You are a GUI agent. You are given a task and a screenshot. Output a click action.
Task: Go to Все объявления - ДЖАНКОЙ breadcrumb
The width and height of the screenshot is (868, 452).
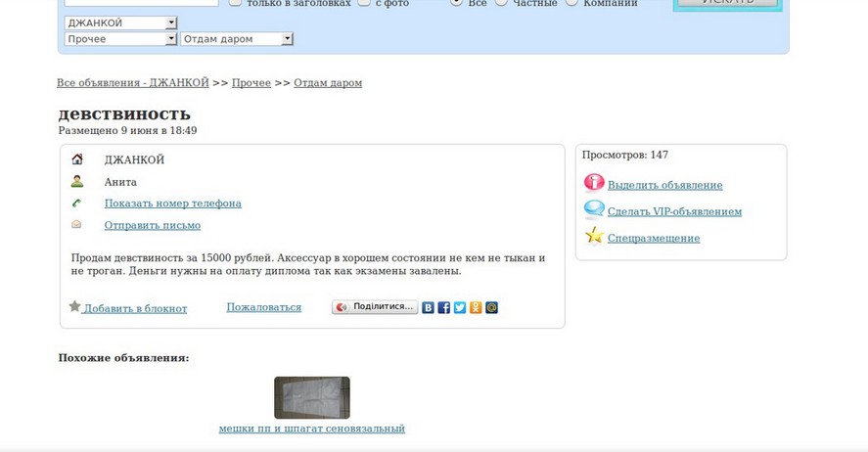pyautogui.click(x=133, y=82)
